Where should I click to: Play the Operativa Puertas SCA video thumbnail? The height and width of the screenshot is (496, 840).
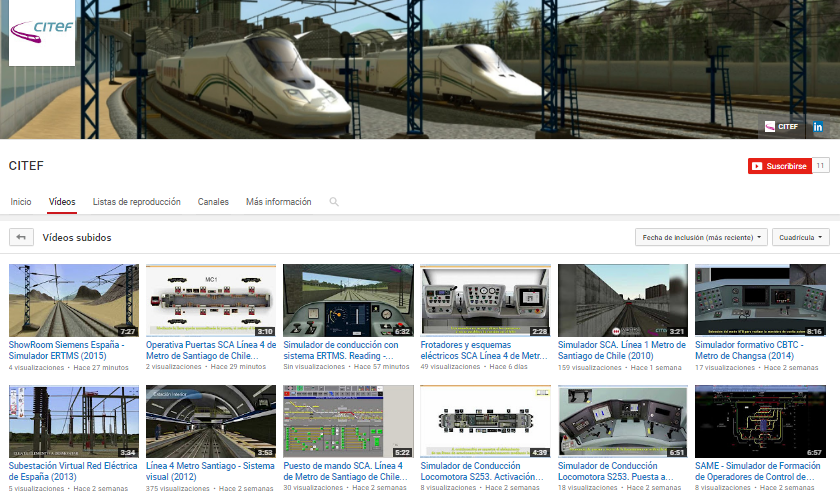click(211, 300)
